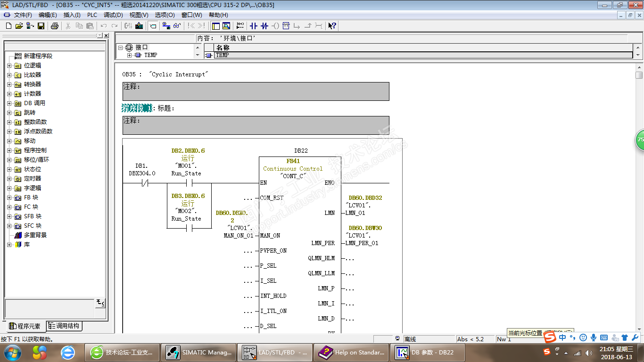Expand the TEMP node in interface tree
644x362 pixels.
(x=129, y=55)
